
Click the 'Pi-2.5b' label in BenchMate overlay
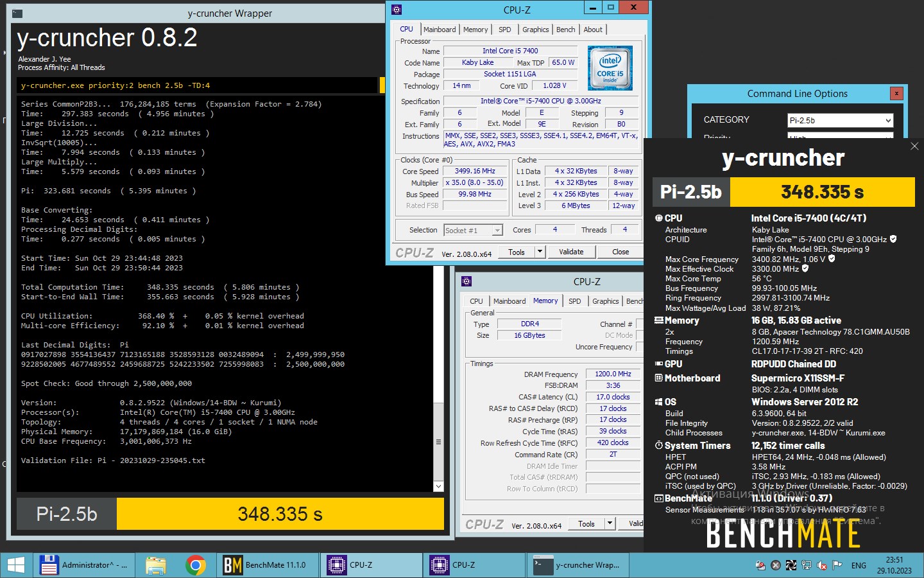click(691, 192)
